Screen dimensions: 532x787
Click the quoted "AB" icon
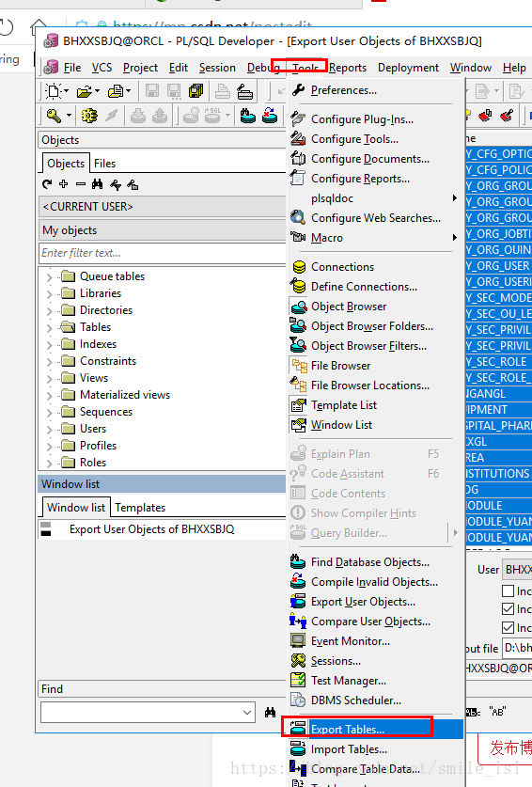click(497, 712)
